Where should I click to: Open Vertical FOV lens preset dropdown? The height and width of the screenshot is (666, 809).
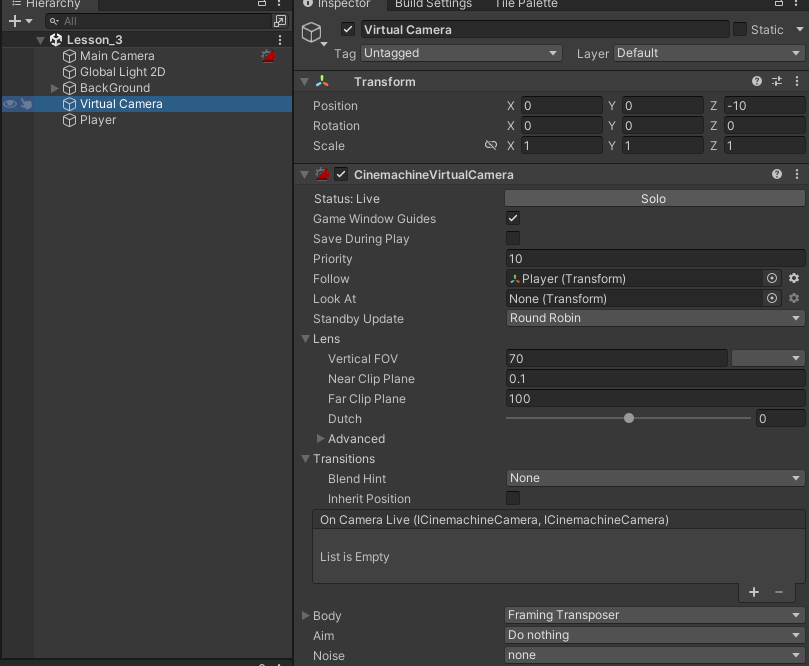[767, 358]
